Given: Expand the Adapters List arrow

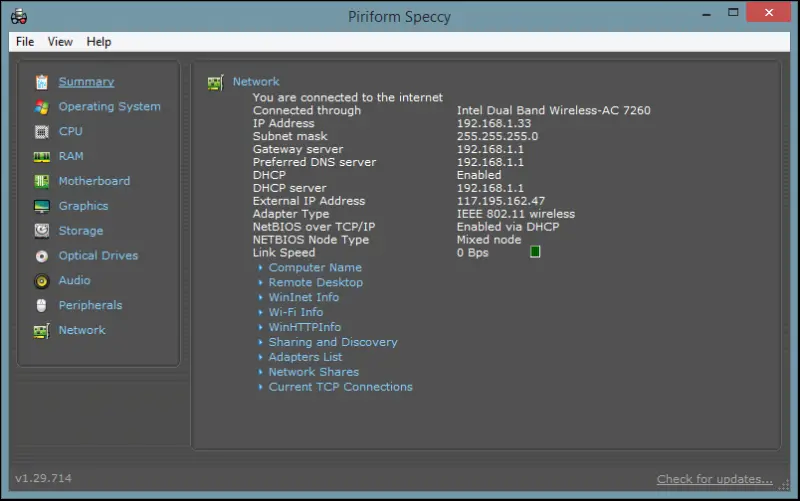Looking at the screenshot, I should coord(260,357).
